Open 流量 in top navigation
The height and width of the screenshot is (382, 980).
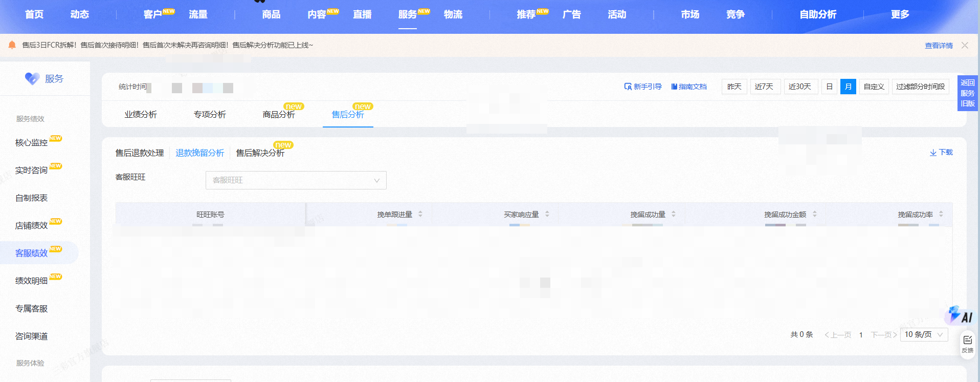[198, 14]
